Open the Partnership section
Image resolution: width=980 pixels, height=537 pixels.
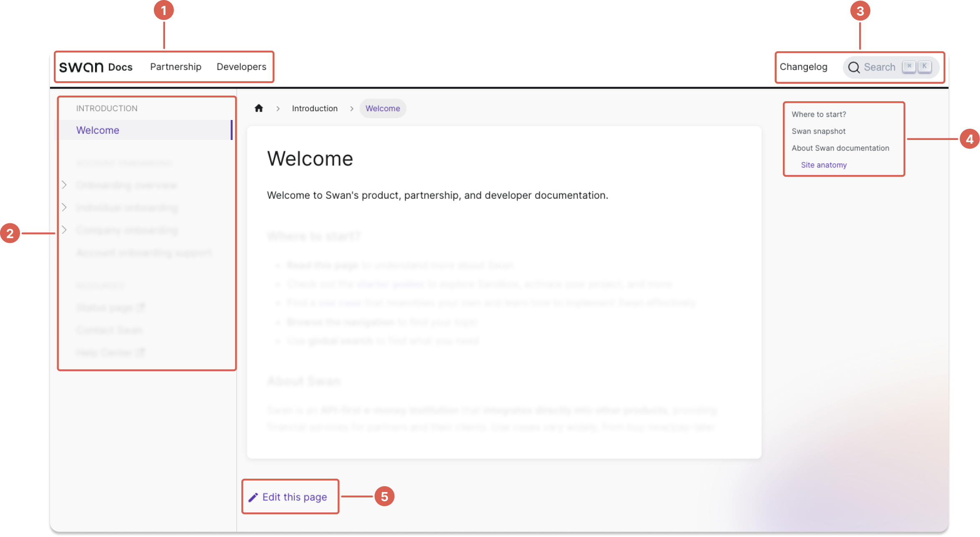tap(175, 67)
